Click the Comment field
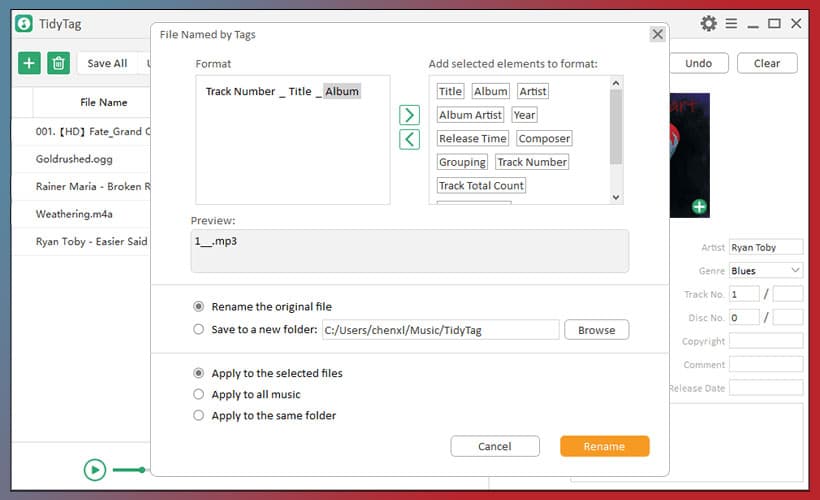Image resolution: width=820 pixels, height=500 pixels. click(766, 365)
